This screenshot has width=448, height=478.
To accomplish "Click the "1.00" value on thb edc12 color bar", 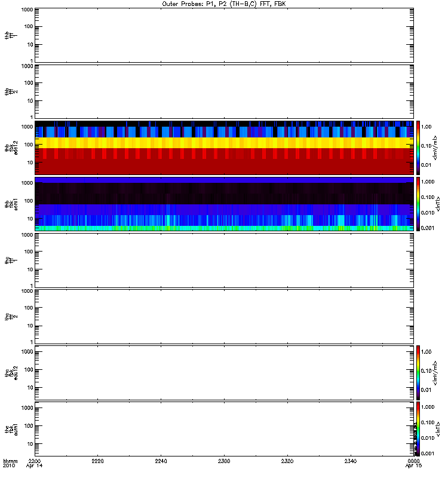I will 426,127.
